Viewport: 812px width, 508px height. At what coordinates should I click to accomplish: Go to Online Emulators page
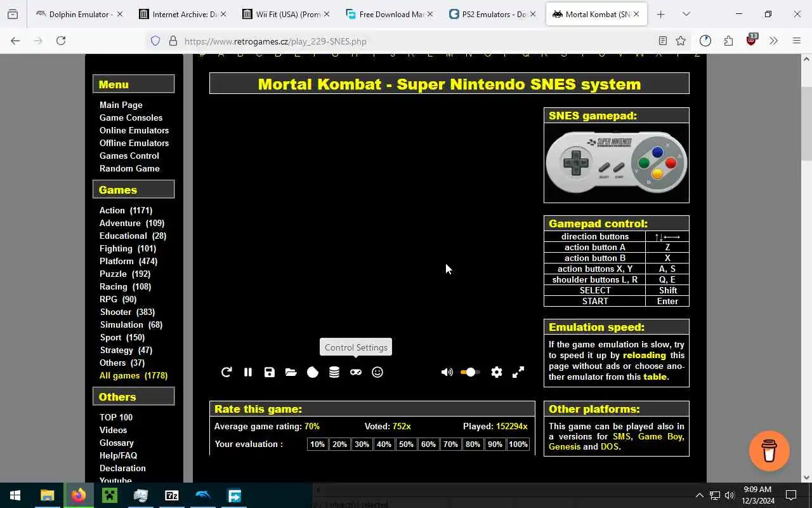(134, 130)
